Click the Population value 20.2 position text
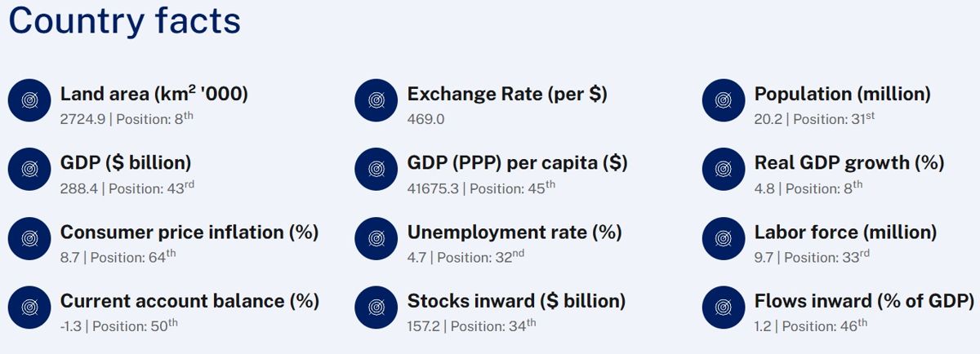Screen dimensions: 980x354 tap(815, 118)
